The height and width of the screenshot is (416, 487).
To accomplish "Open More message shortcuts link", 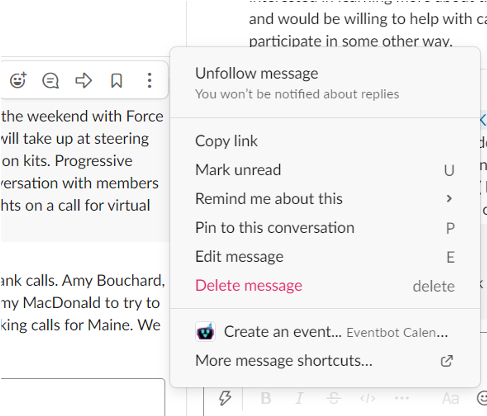I will (x=325, y=361).
